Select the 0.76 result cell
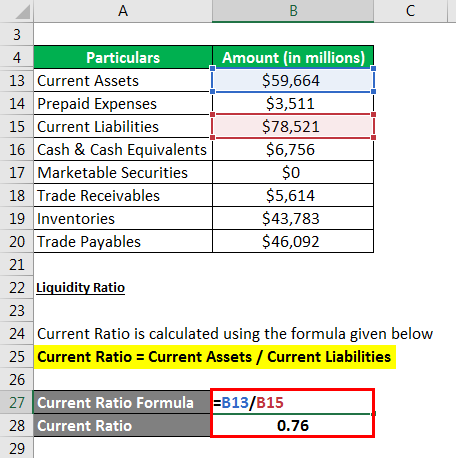 coord(293,425)
